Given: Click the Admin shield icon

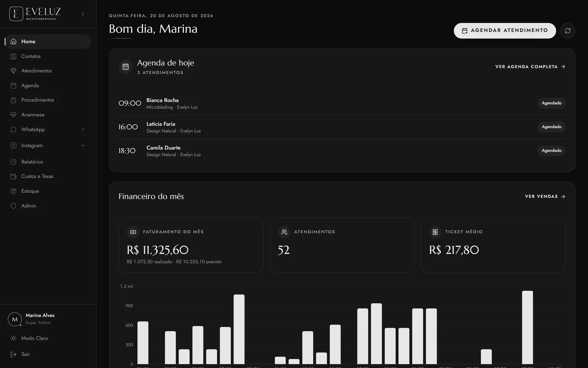Looking at the screenshot, I should coord(13,206).
